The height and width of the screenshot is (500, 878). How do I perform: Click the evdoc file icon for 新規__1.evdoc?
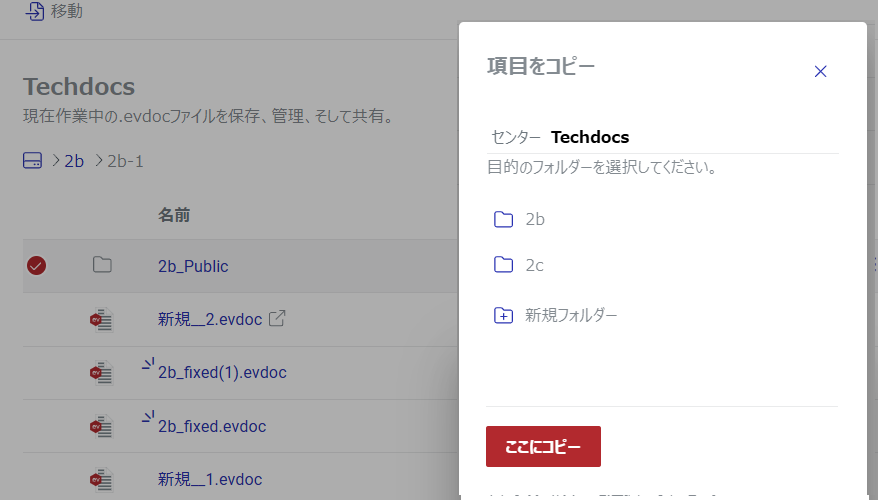click(x=102, y=480)
